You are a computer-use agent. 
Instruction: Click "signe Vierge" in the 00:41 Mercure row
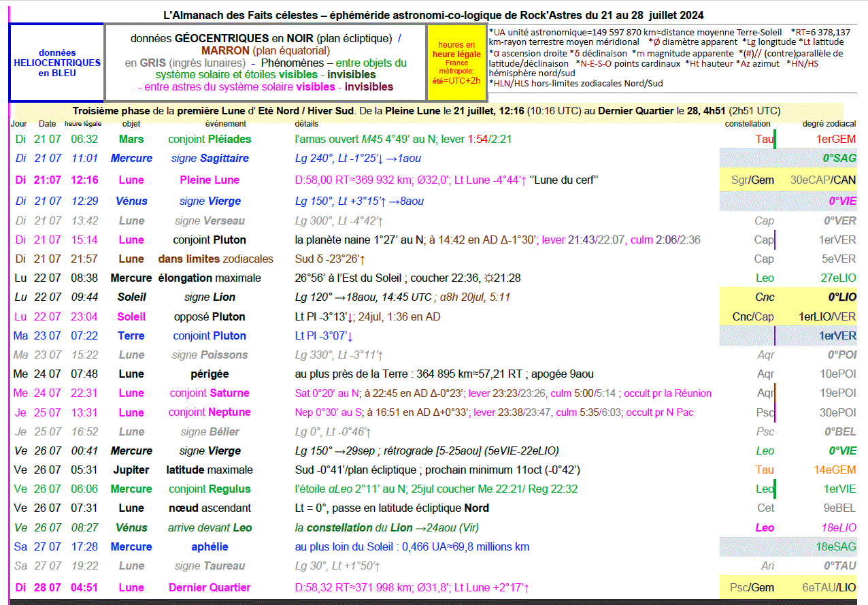click(x=210, y=451)
